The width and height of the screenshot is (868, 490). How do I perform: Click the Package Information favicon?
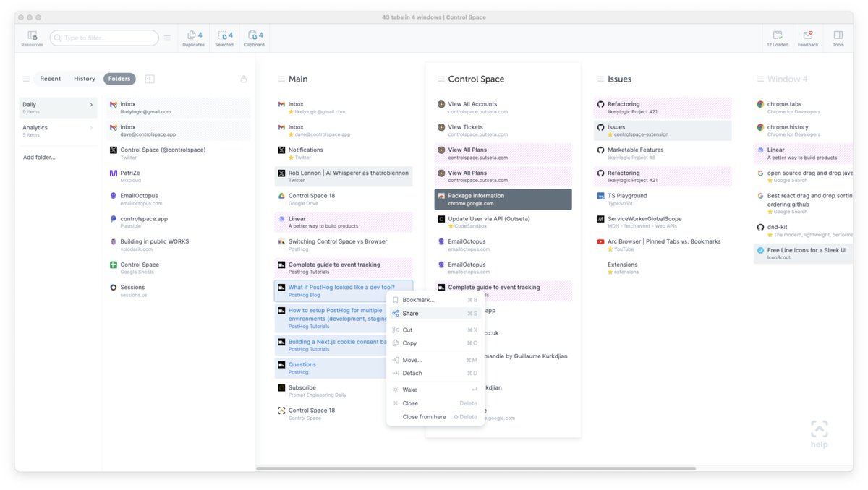click(441, 196)
